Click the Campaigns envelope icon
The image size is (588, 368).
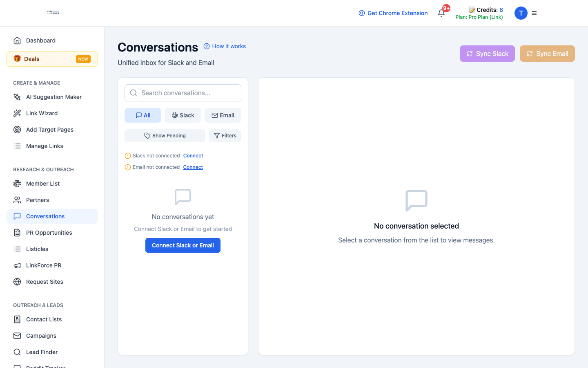17,336
